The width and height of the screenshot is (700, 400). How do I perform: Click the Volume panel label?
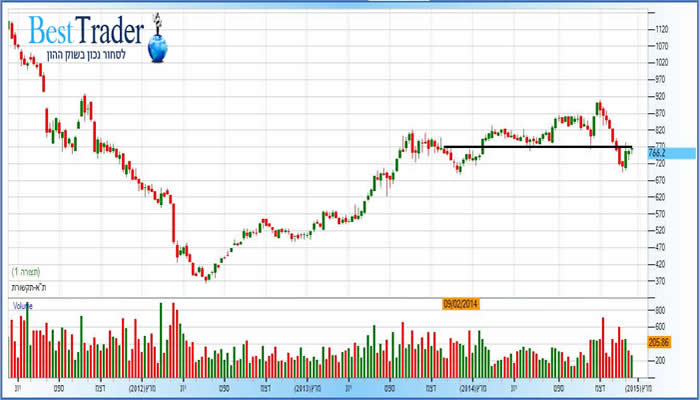pos(23,304)
